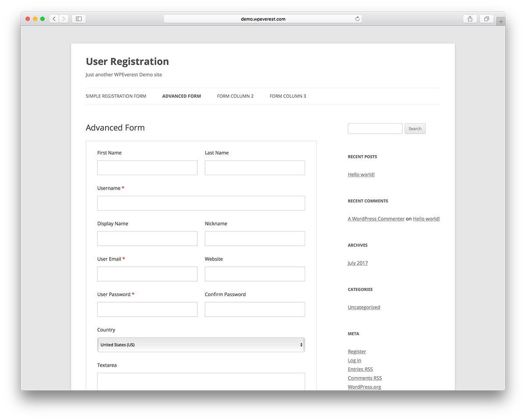
Task: Zoom the Safari window with green button
Action: tap(43, 19)
